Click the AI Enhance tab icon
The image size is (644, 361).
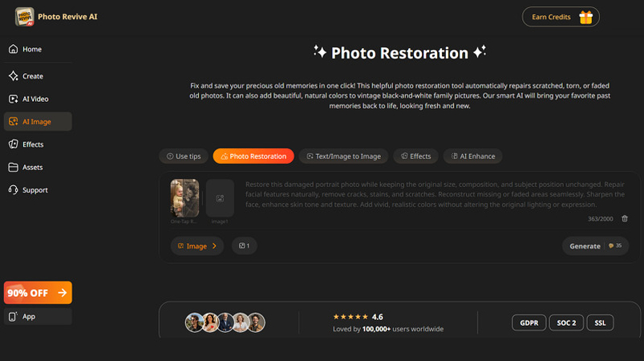click(x=454, y=156)
